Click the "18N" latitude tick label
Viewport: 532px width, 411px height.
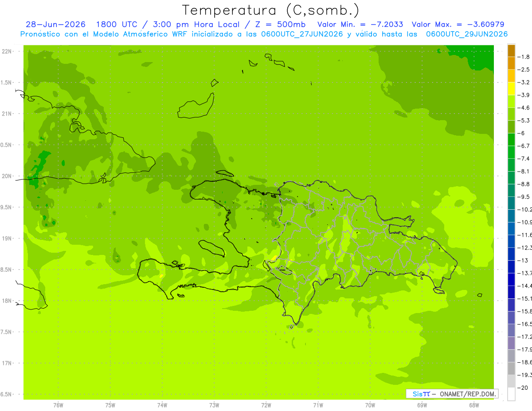click(7, 301)
